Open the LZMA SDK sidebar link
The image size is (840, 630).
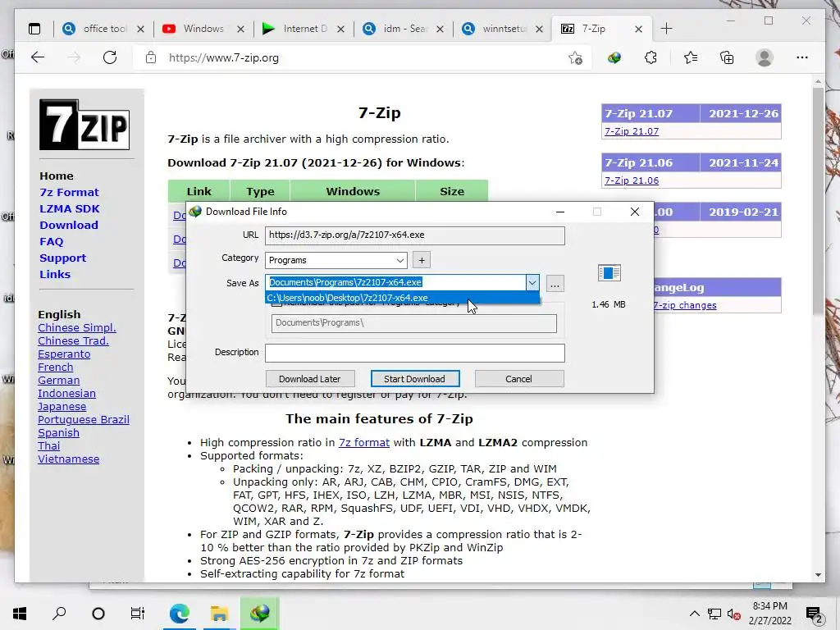[70, 209]
